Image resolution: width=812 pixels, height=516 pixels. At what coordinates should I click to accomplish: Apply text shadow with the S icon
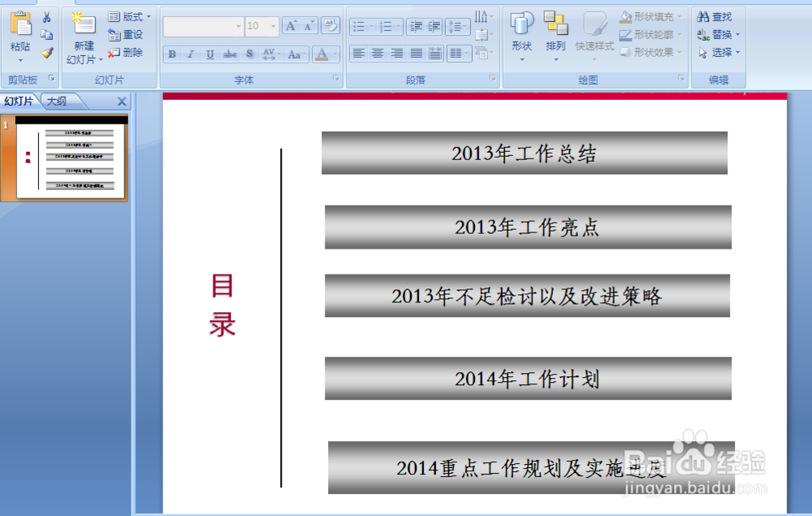(x=249, y=54)
